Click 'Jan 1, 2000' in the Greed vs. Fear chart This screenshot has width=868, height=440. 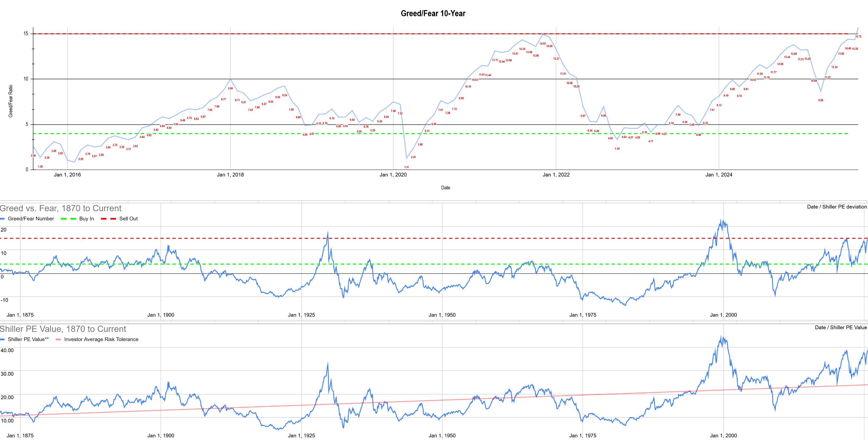[x=724, y=315]
